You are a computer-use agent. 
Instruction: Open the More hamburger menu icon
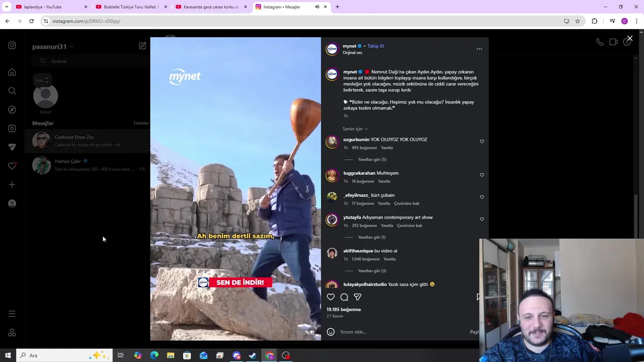point(12,314)
